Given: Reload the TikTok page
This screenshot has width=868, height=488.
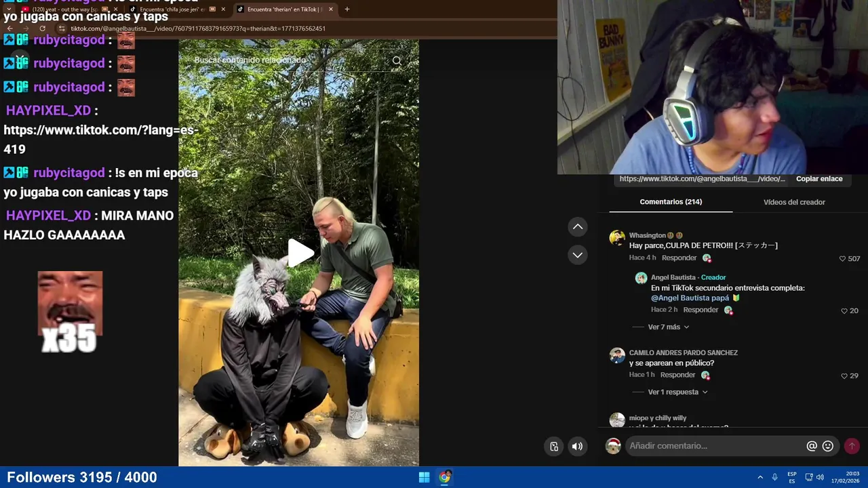Looking at the screenshot, I should pyautogui.click(x=42, y=28).
